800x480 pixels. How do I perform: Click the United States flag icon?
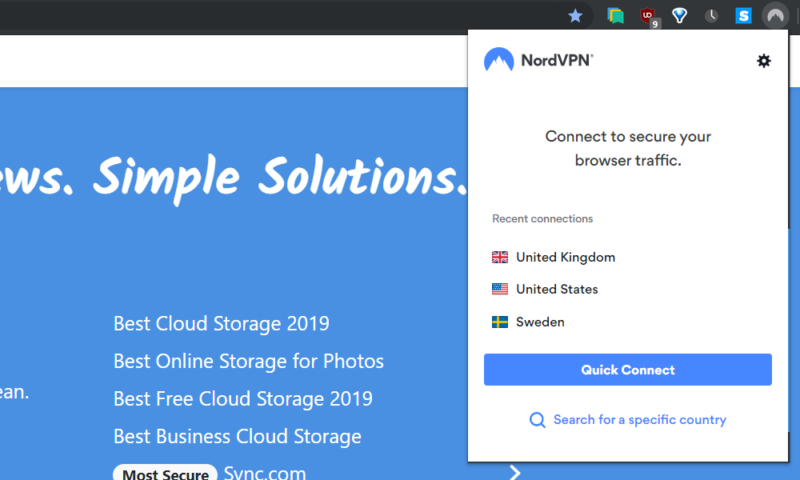click(499, 289)
